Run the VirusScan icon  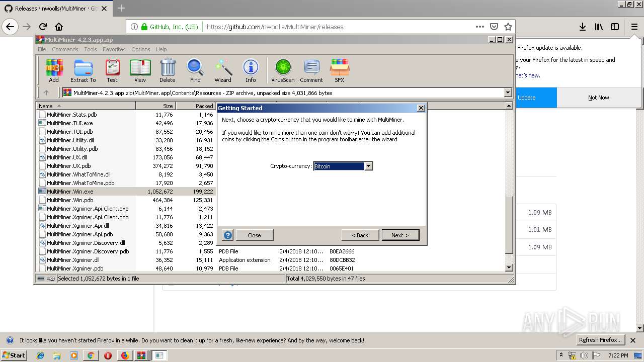click(x=283, y=70)
